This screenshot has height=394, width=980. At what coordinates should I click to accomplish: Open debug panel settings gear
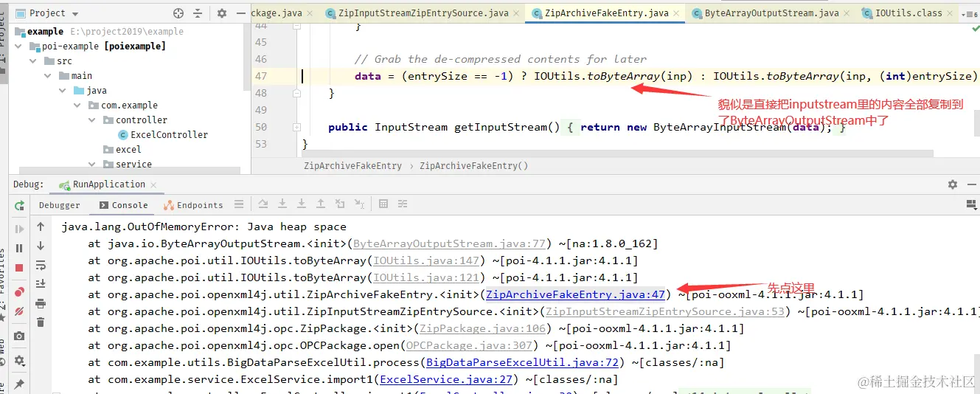[19, 360]
